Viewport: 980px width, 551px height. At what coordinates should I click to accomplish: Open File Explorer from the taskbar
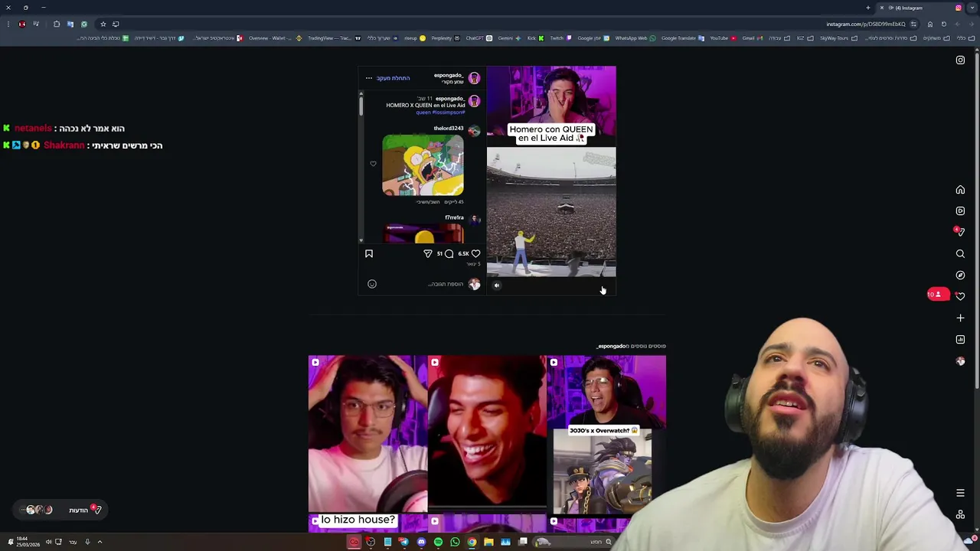pos(488,542)
